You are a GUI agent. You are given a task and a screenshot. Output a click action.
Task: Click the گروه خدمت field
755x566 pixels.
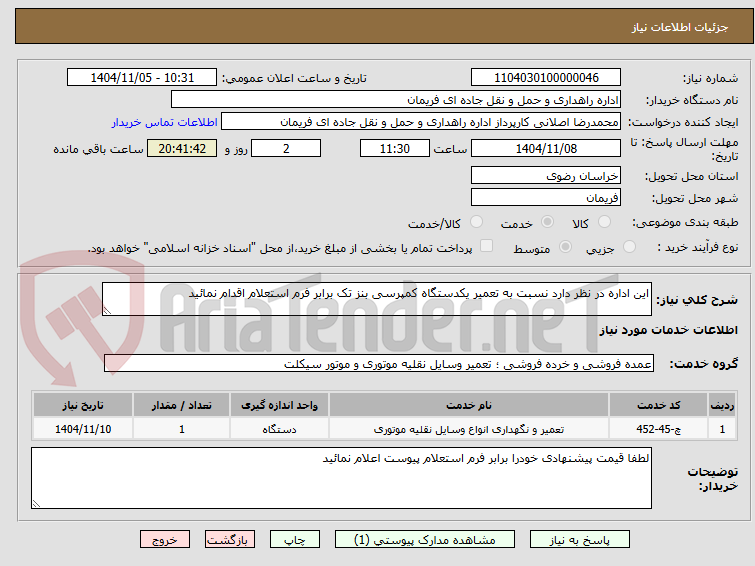(x=379, y=364)
